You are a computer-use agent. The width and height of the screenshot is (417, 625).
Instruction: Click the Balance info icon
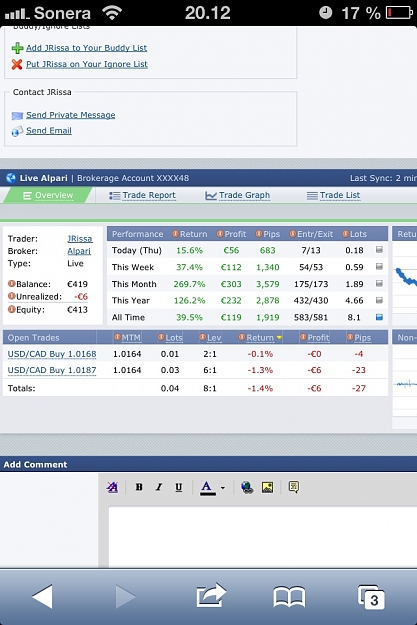pyautogui.click(x=12, y=284)
